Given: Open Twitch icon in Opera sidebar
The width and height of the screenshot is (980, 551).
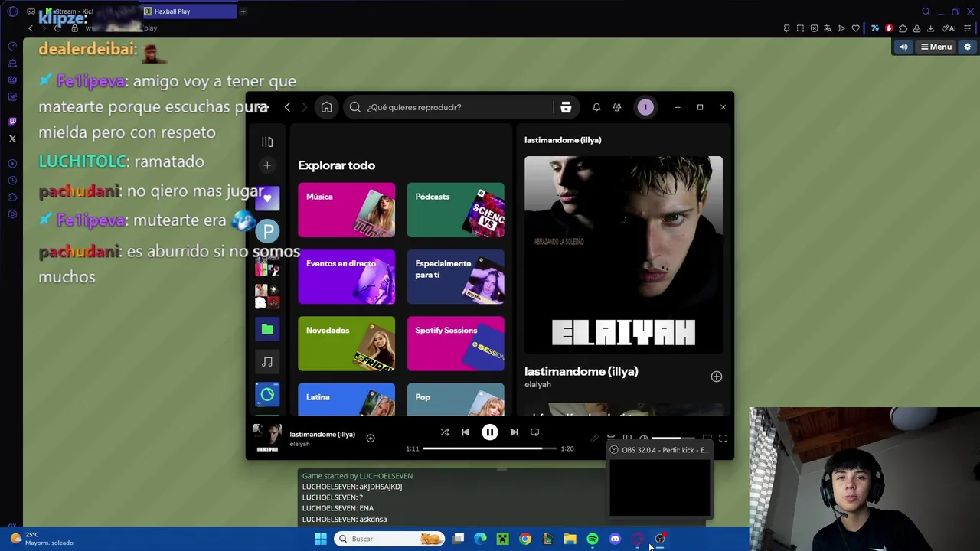Looking at the screenshot, I should coord(12,121).
